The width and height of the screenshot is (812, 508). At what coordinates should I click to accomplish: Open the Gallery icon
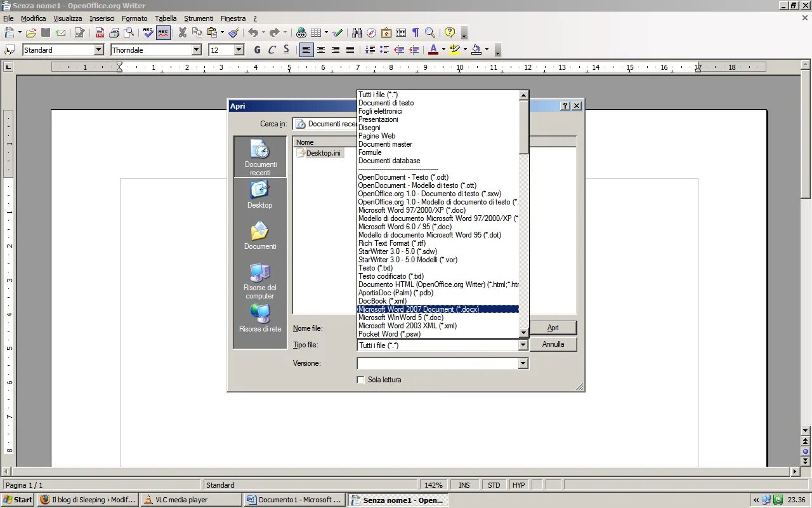386,32
